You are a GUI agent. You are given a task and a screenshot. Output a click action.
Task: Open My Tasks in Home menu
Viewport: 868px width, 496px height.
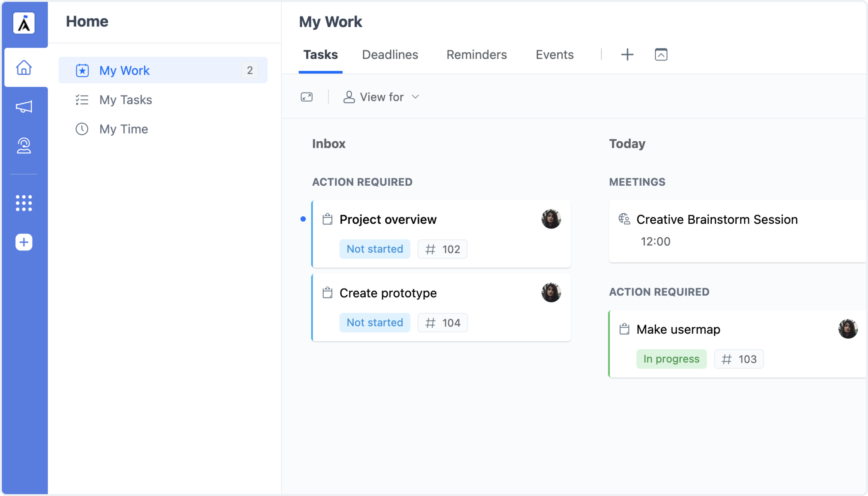(125, 100)
